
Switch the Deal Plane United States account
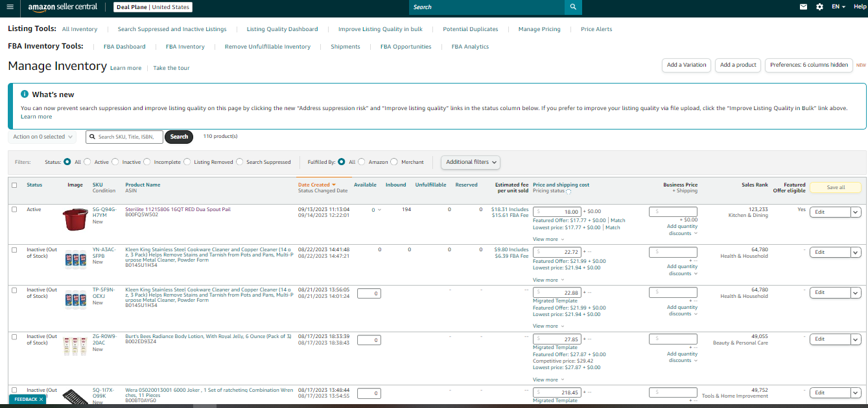coord(153,7)
